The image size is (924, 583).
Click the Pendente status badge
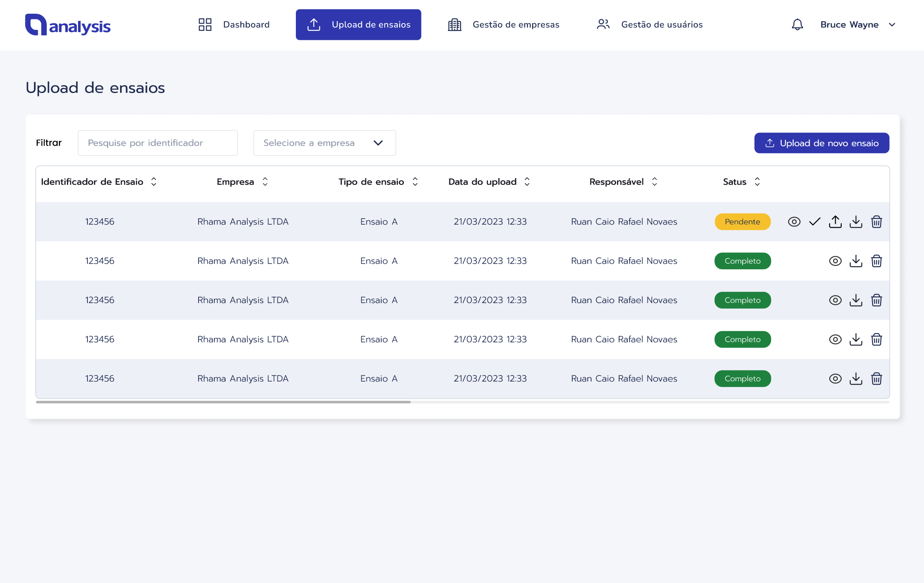pos(742,222)
